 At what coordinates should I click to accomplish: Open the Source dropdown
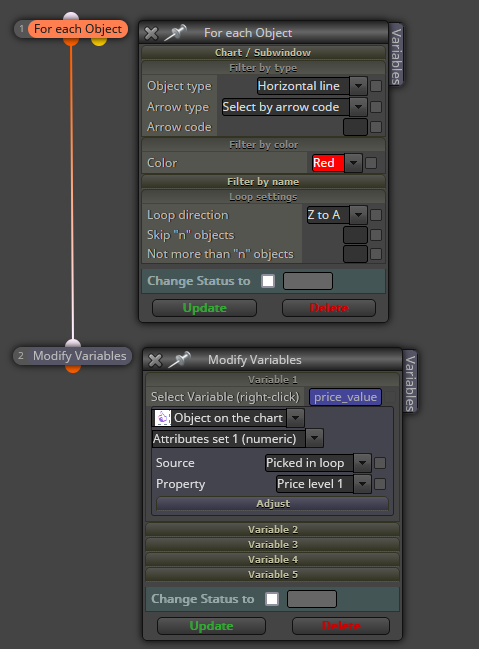(x=362, y=463)
